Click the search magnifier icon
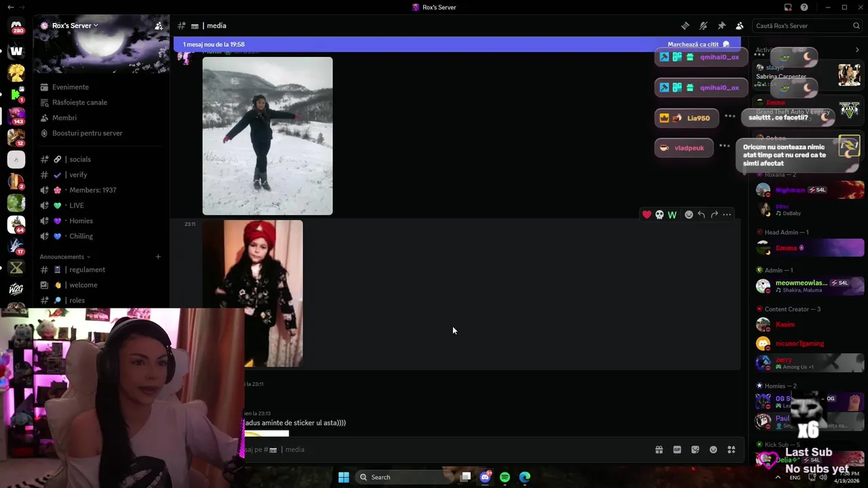868x488 pixels. click(x=856, y=26)
